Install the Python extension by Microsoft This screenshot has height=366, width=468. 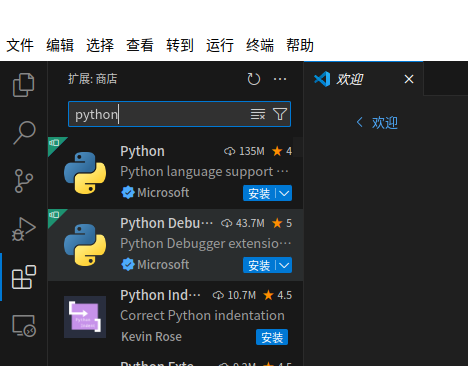click(259, 193)
